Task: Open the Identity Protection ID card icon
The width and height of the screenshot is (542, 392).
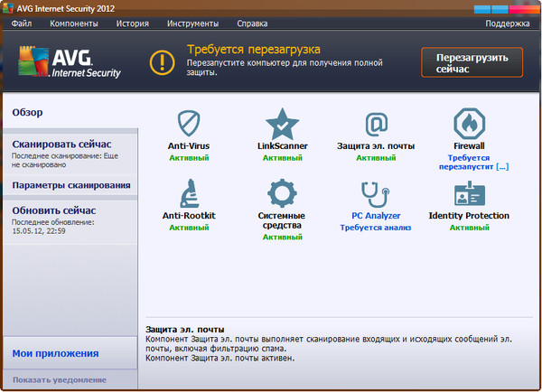Action: [469, 193]
